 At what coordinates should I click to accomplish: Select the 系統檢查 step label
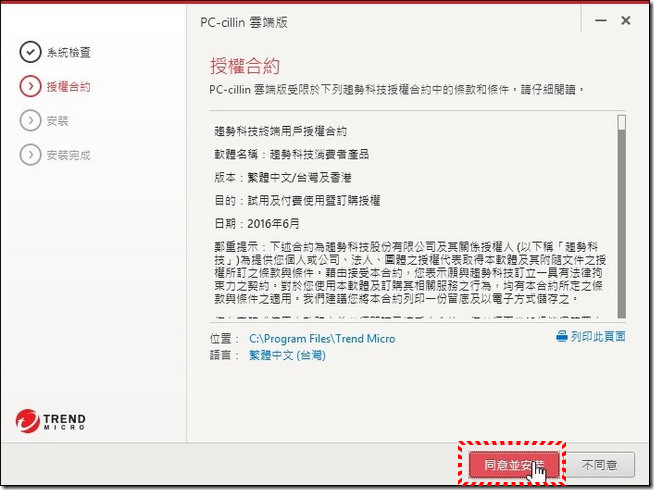(x=68, y=53)
